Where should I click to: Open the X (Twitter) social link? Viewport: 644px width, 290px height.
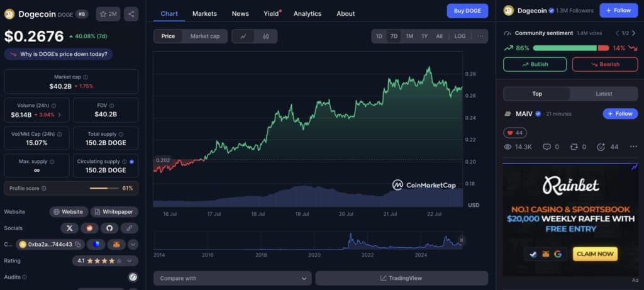69,228
